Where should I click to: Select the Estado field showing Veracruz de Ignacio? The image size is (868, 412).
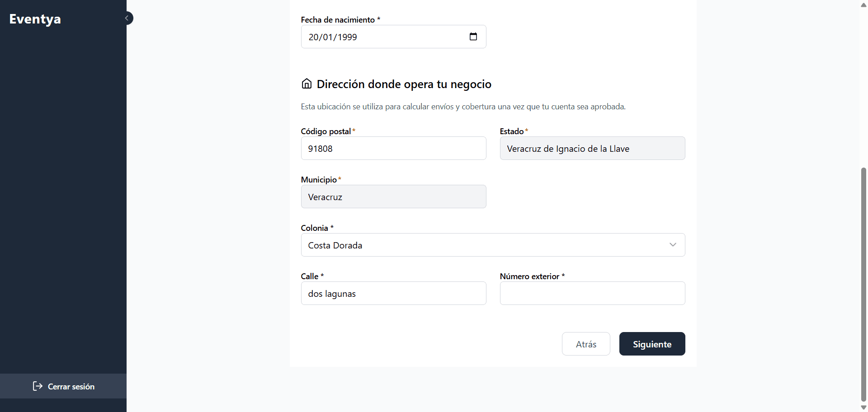coord(592,148)
